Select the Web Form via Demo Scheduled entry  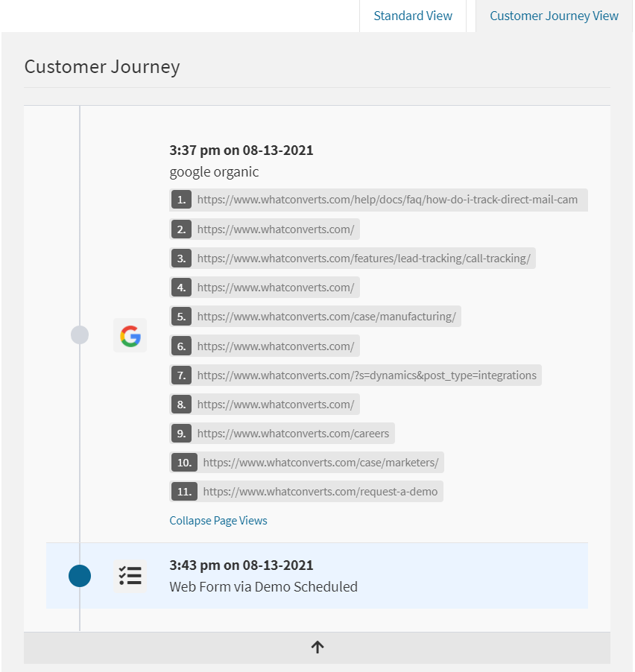(x=263, y=586)
